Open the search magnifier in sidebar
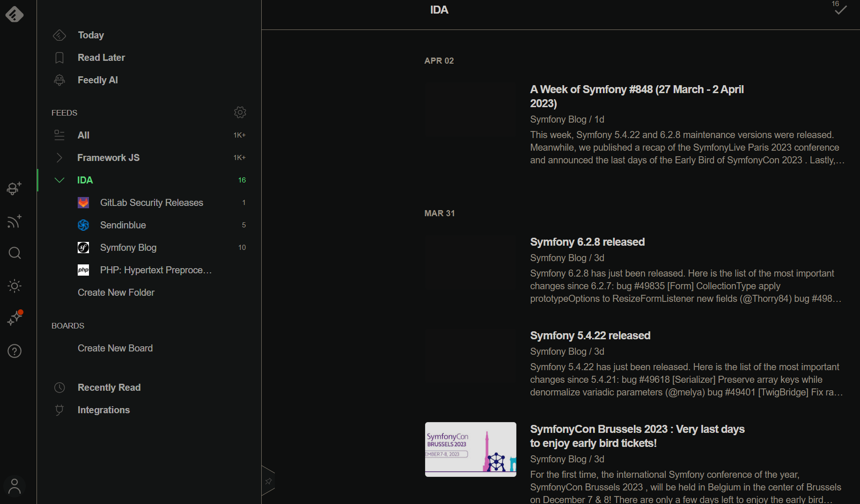The height and width of the screenshot is (504, 860). (x=15, y=253)
